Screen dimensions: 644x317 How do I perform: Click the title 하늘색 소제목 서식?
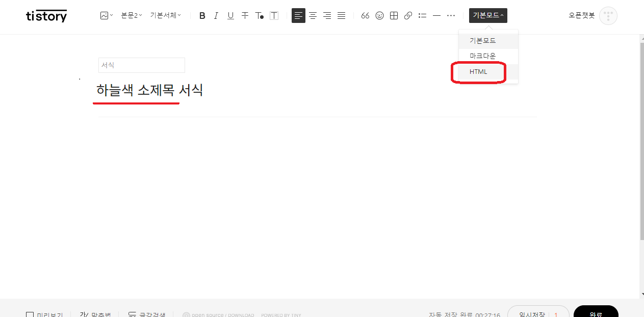pos(150,91)
